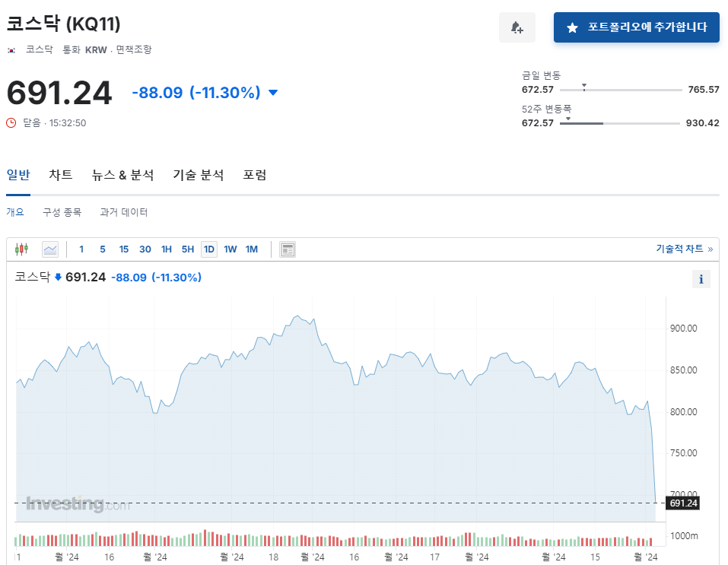Switch to 뉴스 & 분석 tab
Image resolution: width=728 pixels, height=565 pixels.
click(122, 175)
